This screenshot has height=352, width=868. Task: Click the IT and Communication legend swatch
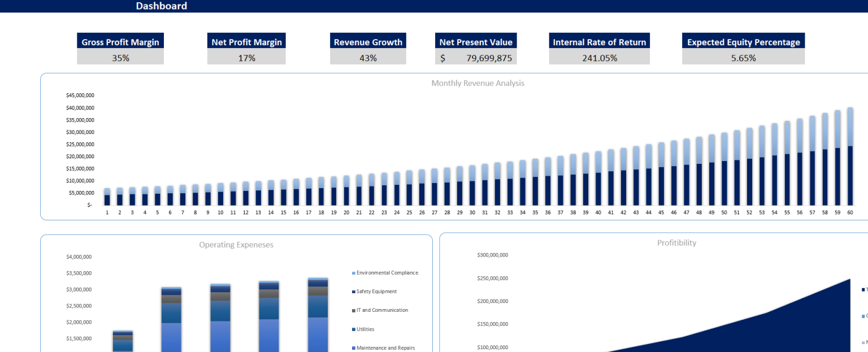[x=354, y=310]
